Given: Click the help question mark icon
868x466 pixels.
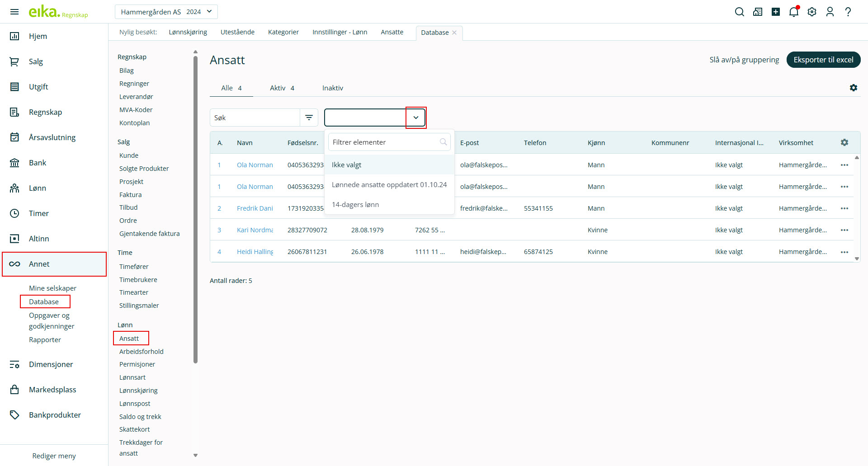Looking at the screenshot, I should 848,12.
